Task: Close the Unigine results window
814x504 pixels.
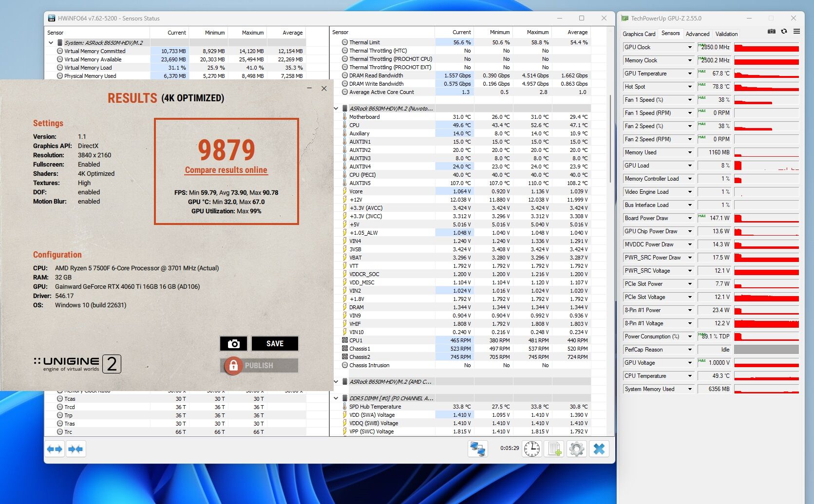Action: tap(324, 88)
